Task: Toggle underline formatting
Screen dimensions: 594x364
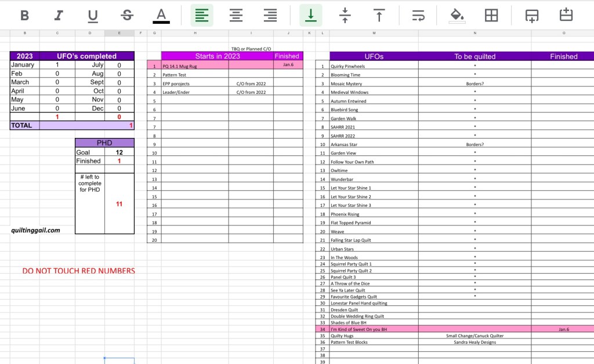Action: (93, 16)
